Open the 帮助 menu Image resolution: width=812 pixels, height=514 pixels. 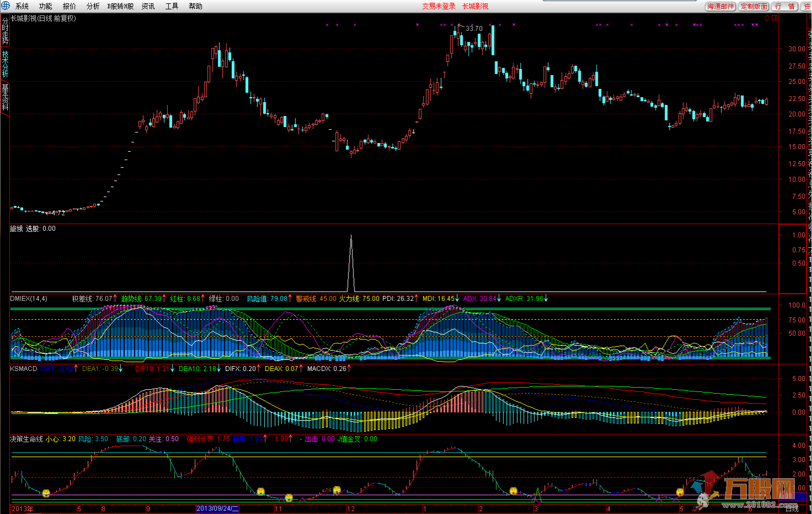(x=195, y=6)
